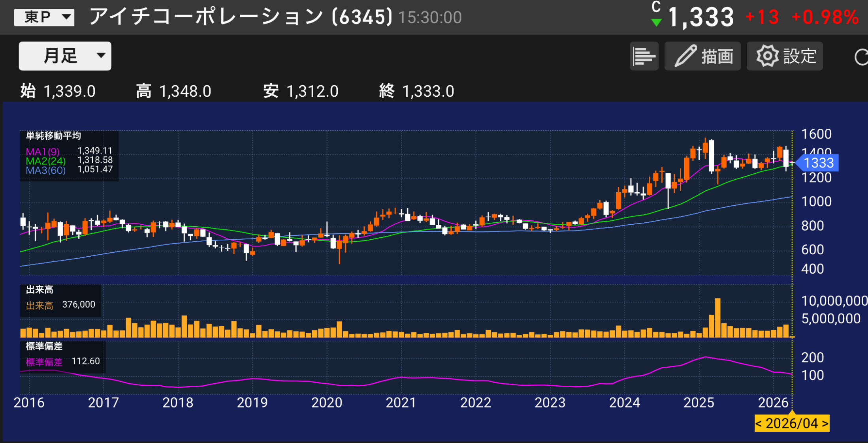Open the chart indicator list icon
868x443 pixels.
644,56
